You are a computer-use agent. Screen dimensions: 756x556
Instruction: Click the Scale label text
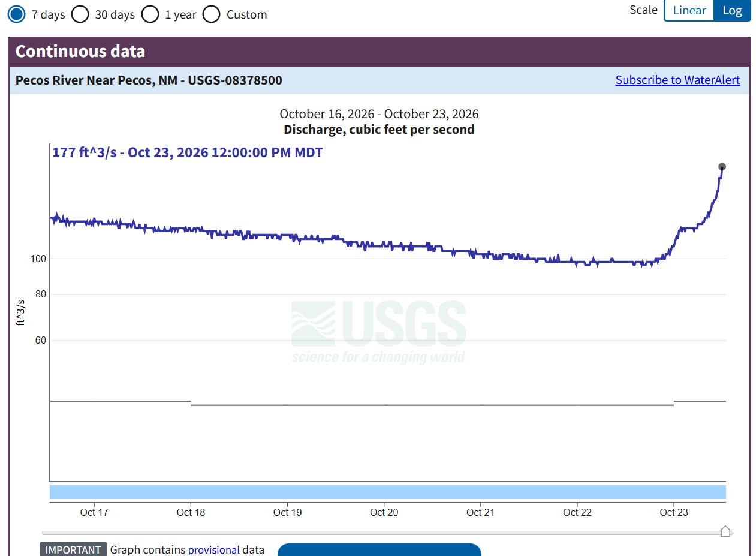click(643, 10)
